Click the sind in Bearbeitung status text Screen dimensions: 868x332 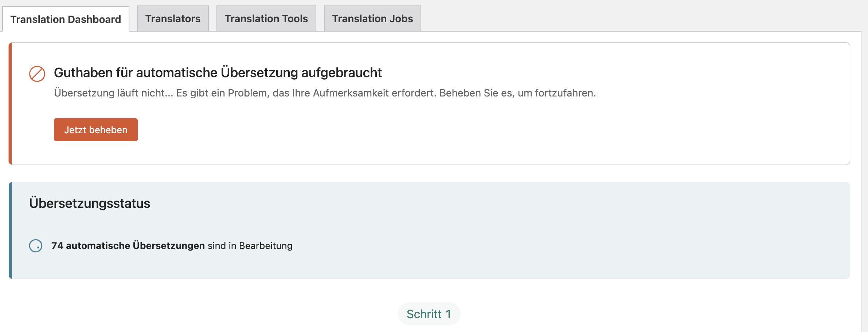coord(250,246)
